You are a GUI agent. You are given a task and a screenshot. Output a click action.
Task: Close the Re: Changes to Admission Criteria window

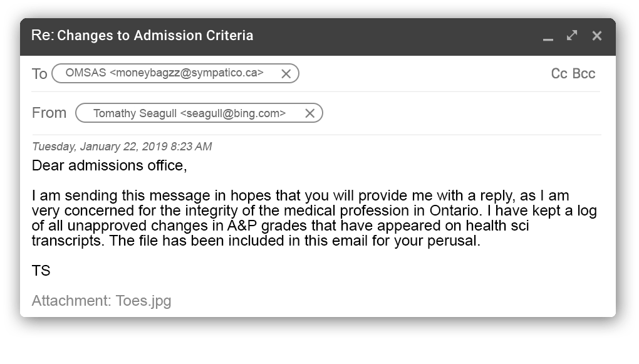click(x=596, y=36)
